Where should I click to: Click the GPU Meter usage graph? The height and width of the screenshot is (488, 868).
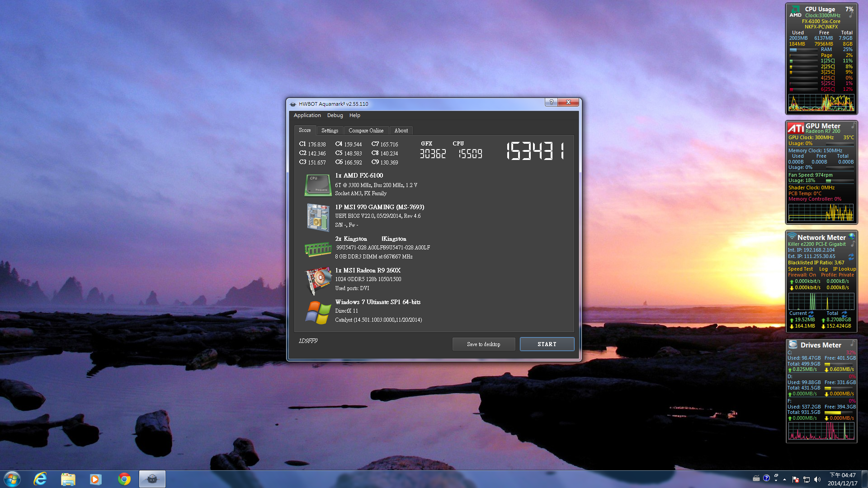click(821, 212)
